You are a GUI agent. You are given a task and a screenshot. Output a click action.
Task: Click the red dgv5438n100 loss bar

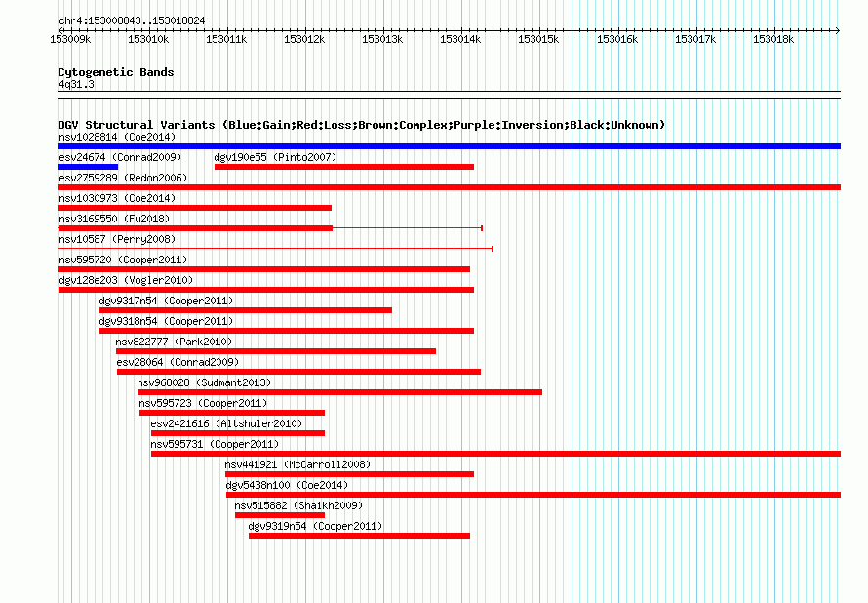[x=533, y=495]
